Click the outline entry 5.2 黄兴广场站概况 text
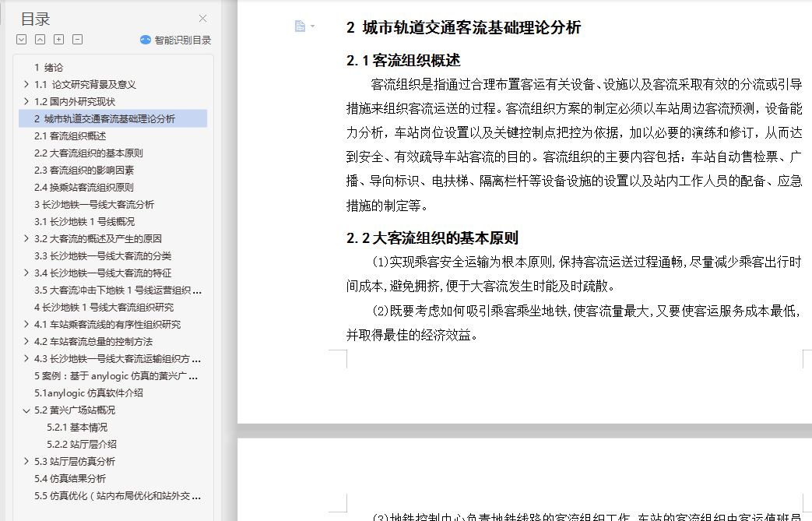812x521 pixels. (x=75, y=410)
